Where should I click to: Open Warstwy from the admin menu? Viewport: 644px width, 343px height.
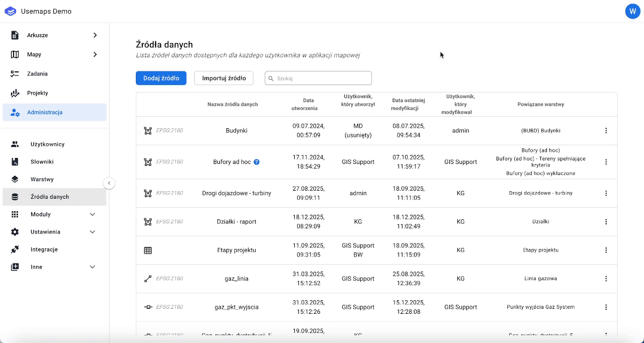pyautogui.click(x=42, y=180)
